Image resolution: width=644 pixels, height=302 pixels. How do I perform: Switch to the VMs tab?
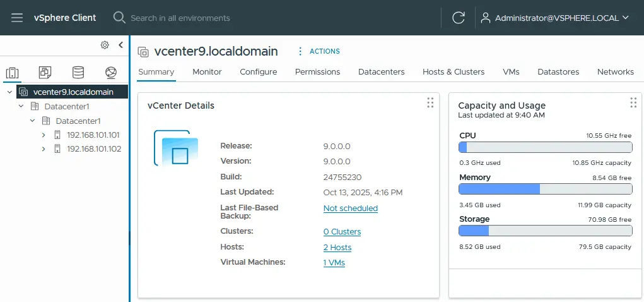(511, 71)
